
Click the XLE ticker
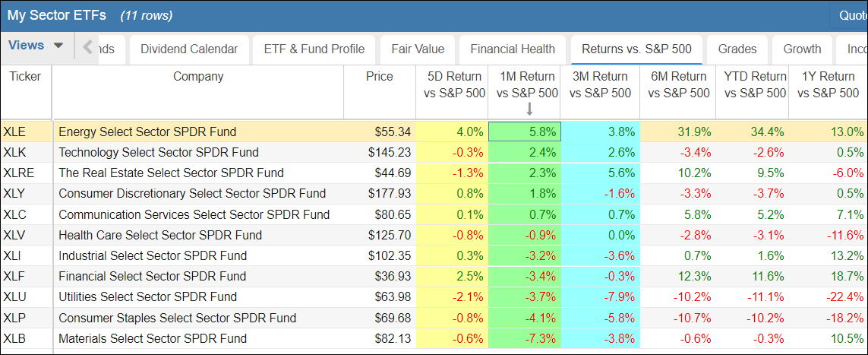point(14,132)
